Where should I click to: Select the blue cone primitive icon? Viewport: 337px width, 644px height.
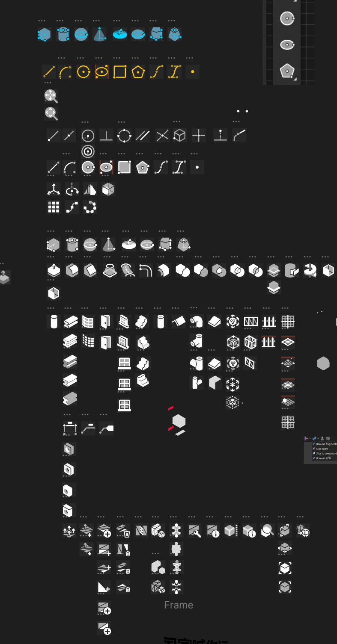coord(100,34)
